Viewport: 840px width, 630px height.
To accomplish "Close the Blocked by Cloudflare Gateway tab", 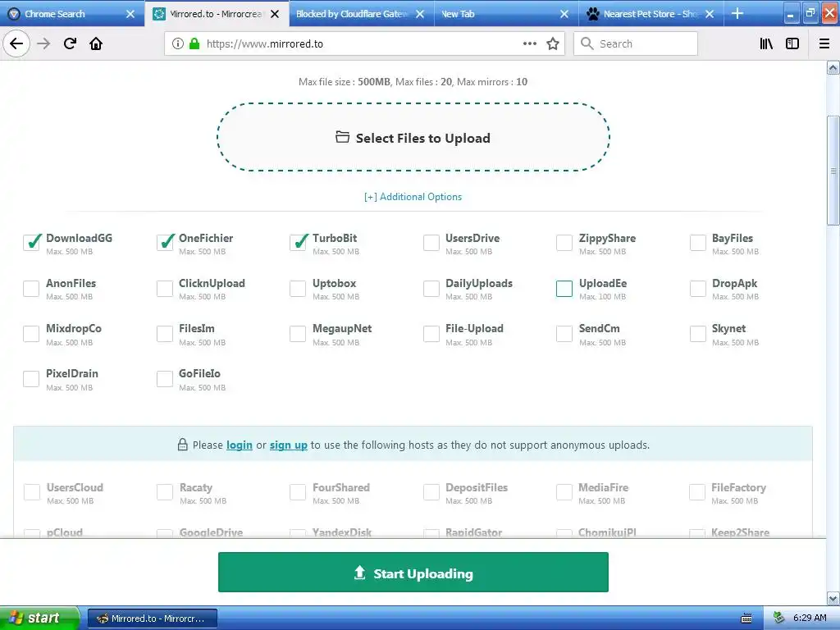I will pos(420,14).
